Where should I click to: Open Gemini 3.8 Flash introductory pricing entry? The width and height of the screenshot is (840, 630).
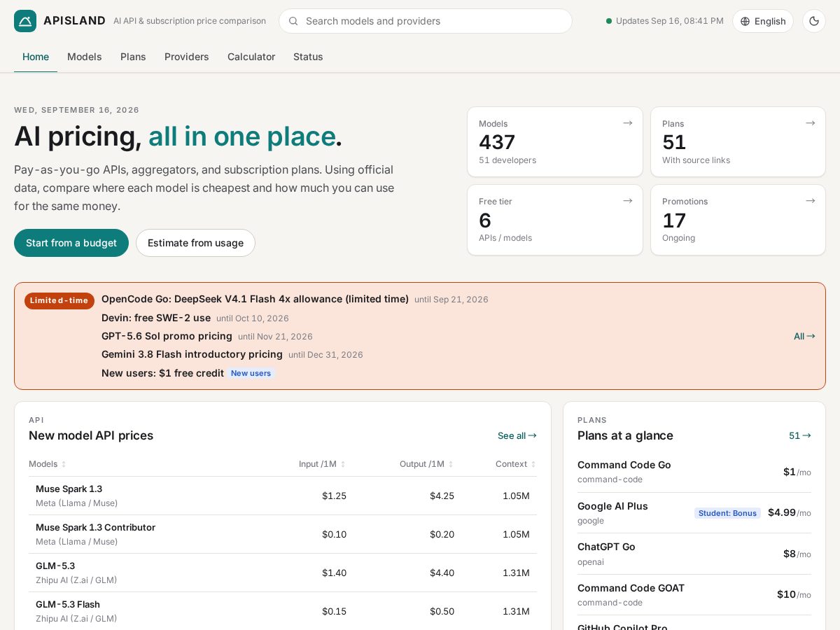click(x=232, y=355)
